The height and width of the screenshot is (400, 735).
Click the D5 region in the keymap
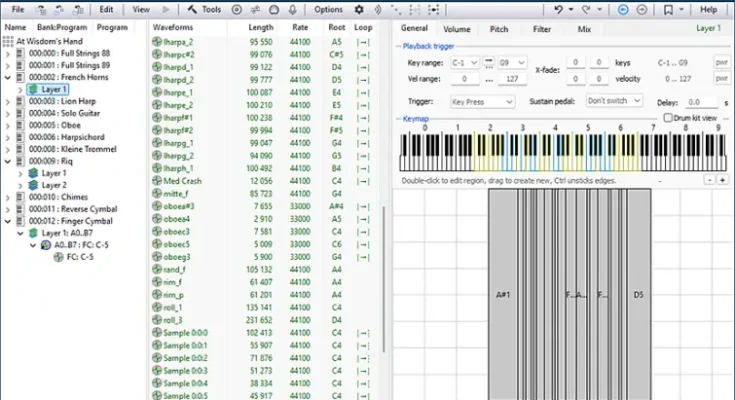pos(639,295)
